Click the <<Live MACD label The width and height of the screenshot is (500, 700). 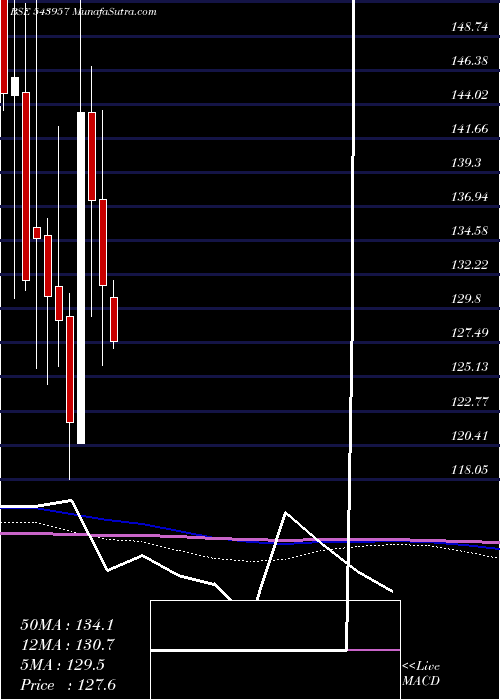coord(421,674)
